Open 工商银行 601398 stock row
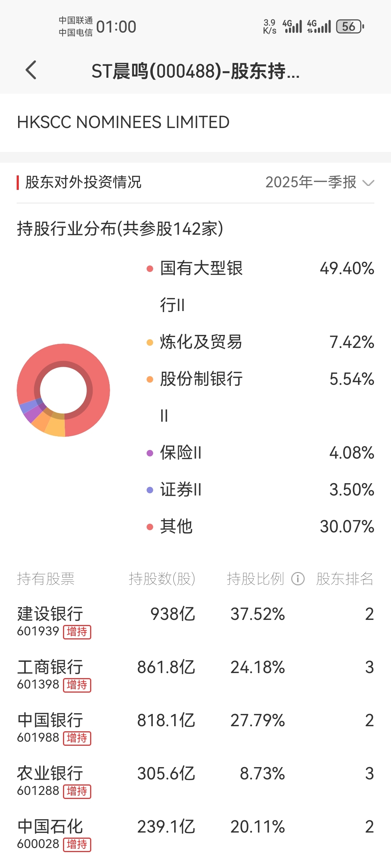391x868 pixels. point(195,675)
